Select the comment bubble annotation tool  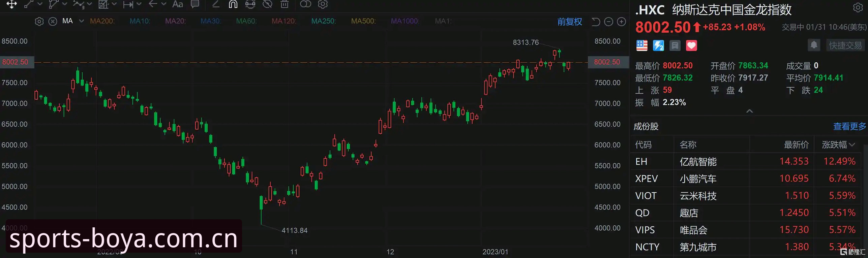click(x=195, y=4)
